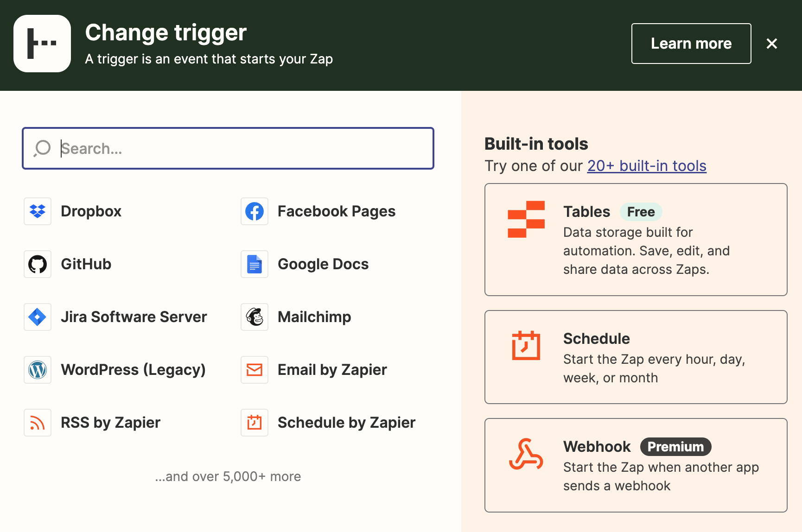Click the Free badge on Tables

tap(641, 212)
